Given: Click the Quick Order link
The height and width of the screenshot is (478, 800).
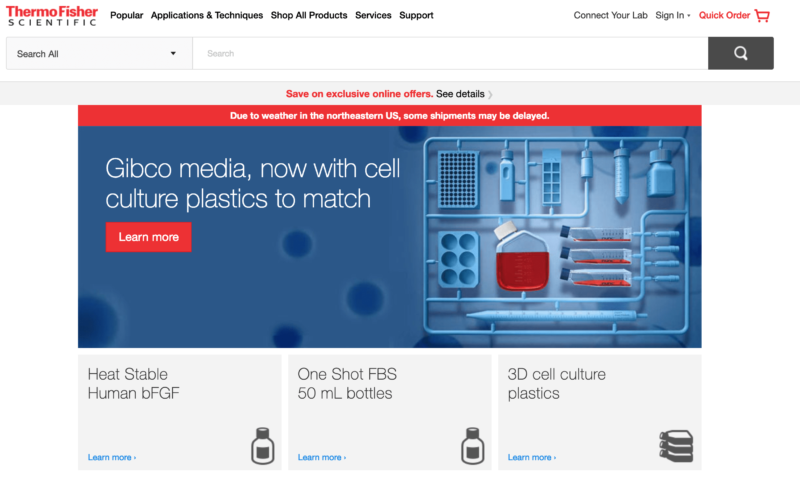Looking at the screenshot, I should 724,15.
